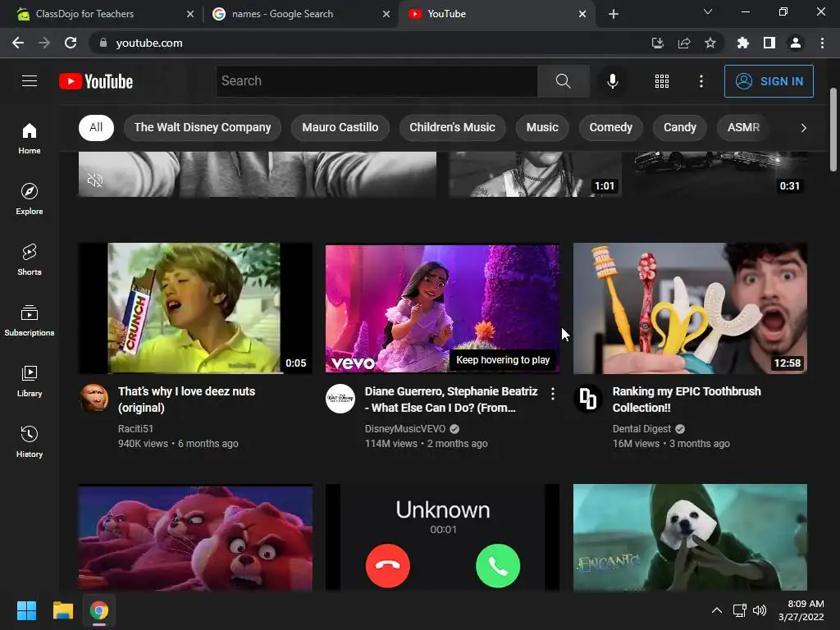
Task: Start voice search with microphone icon
Action: click(x=612, y=81)
